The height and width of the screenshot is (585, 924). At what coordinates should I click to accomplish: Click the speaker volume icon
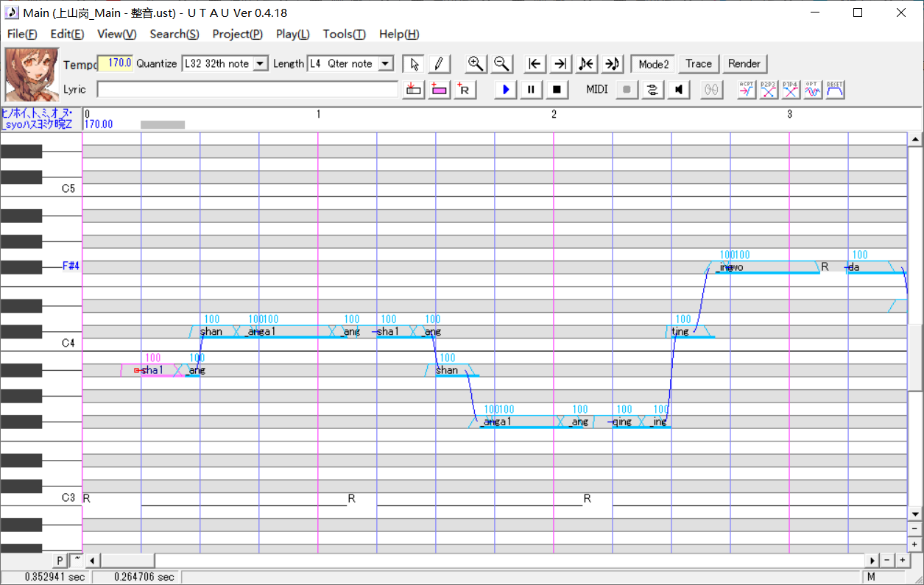coord(678,90)
